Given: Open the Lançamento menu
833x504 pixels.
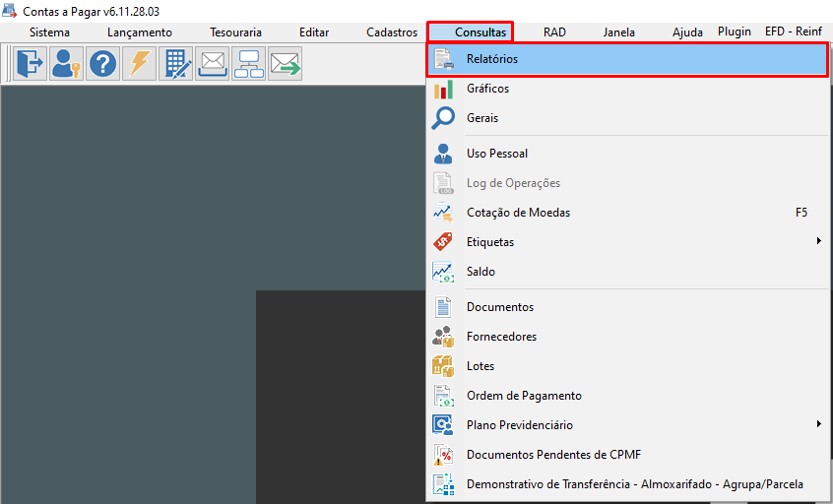Looking at the screenshot, I should point(140,32).
